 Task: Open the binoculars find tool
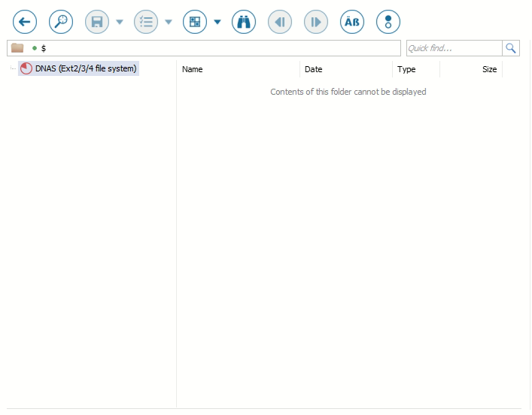pyautogui.click(x=243, y=22)
